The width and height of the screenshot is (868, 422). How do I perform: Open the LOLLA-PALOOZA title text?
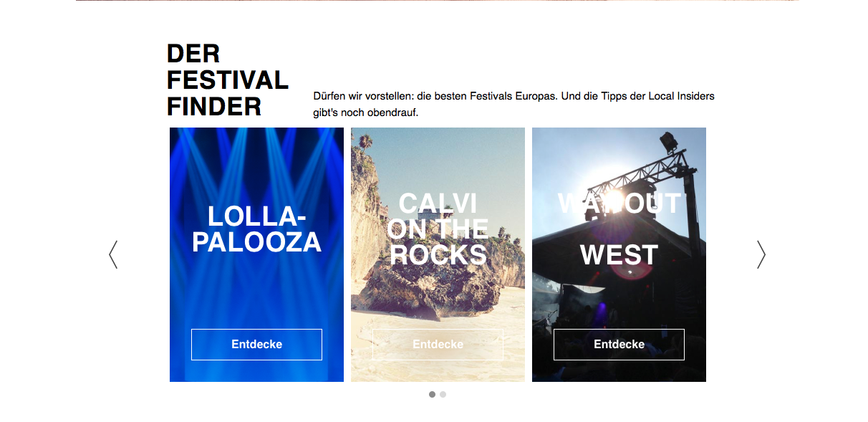256,229
